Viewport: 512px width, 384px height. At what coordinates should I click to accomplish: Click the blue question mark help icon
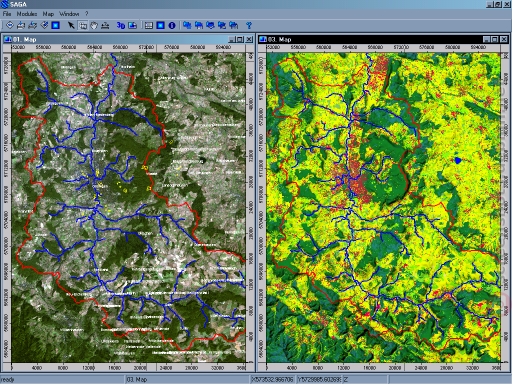coord(249,25)
